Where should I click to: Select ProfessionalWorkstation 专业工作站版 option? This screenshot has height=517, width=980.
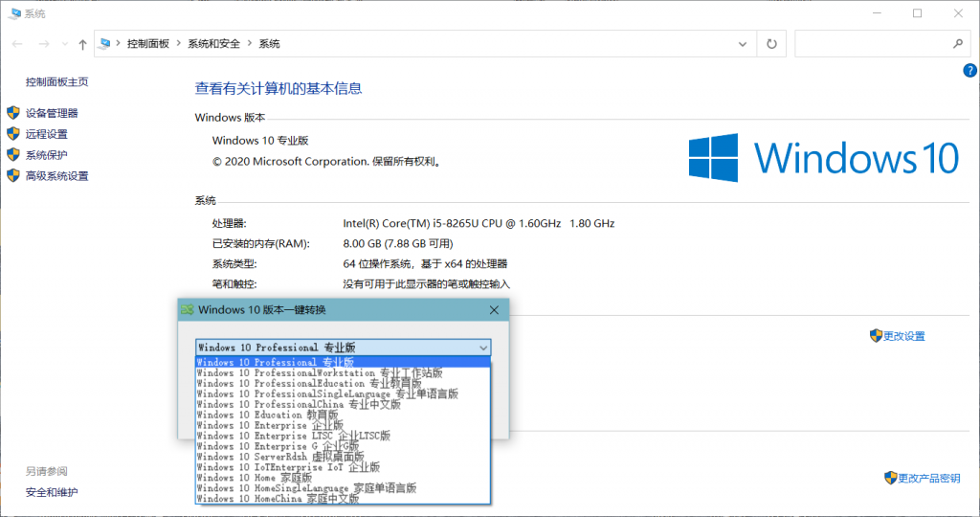pos(344,372)
